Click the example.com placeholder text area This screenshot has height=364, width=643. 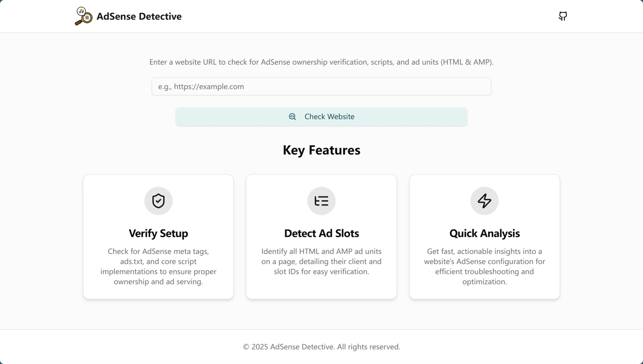point(201,86)
